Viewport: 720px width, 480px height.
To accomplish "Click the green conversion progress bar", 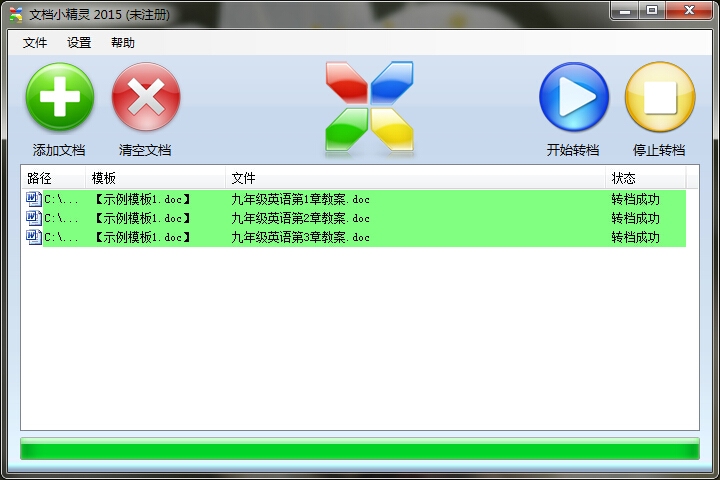I will (360, 449).
